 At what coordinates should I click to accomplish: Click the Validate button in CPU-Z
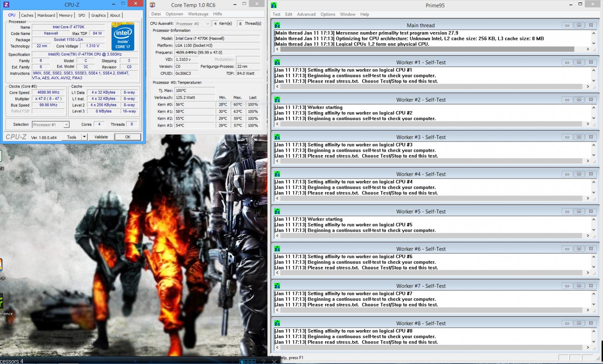pos(101,137)
